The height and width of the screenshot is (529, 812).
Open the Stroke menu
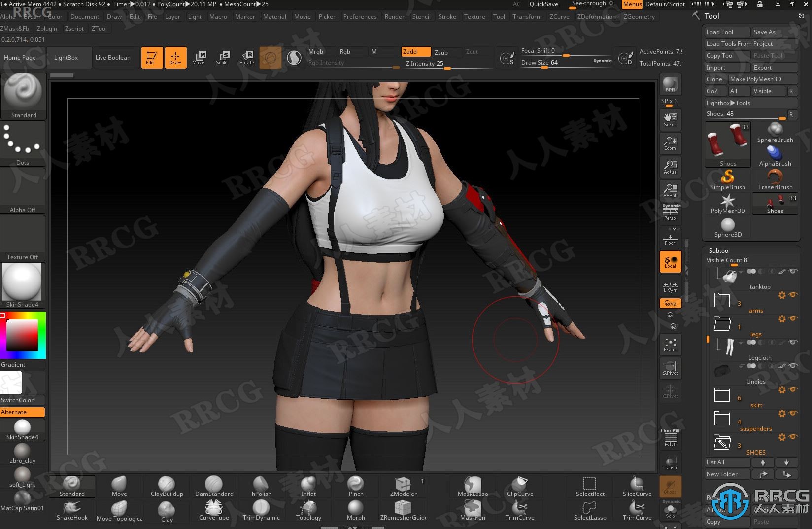tap(447, 16)
